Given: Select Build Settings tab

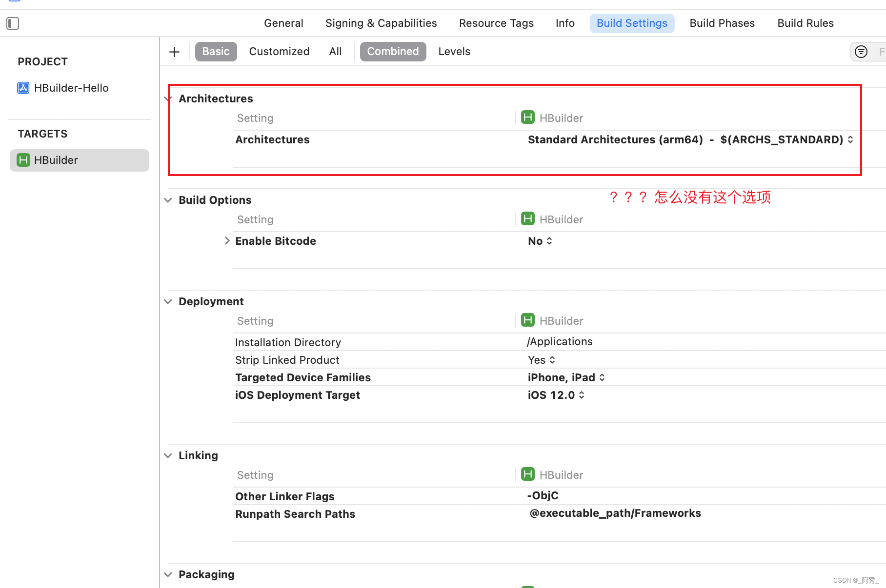Looking at the screenshot, I should pos(632,23).
